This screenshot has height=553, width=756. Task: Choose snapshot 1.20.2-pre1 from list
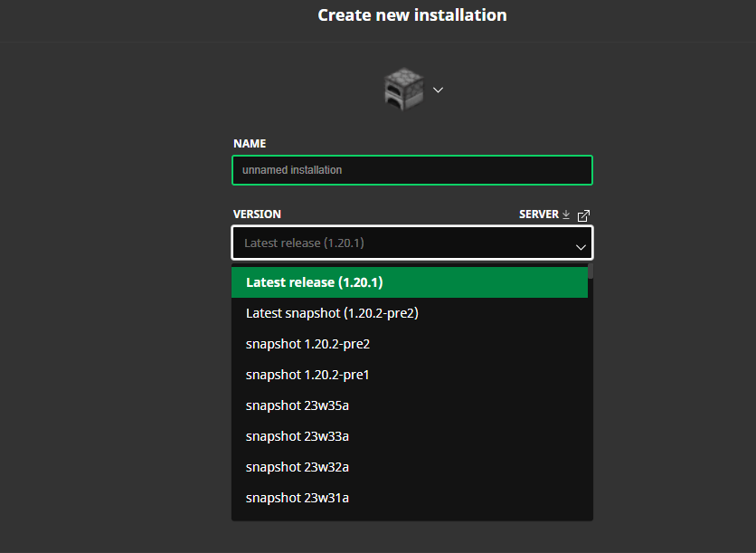(410, 375)
